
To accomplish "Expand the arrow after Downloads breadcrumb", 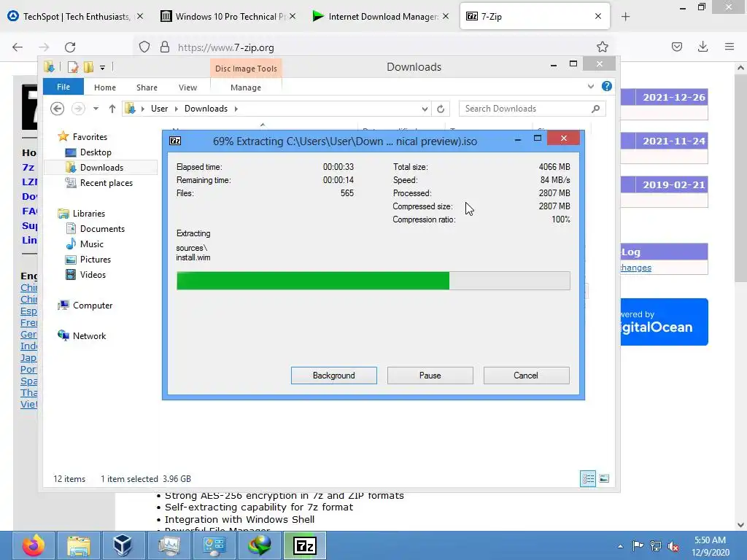I will tap(236, 109).
